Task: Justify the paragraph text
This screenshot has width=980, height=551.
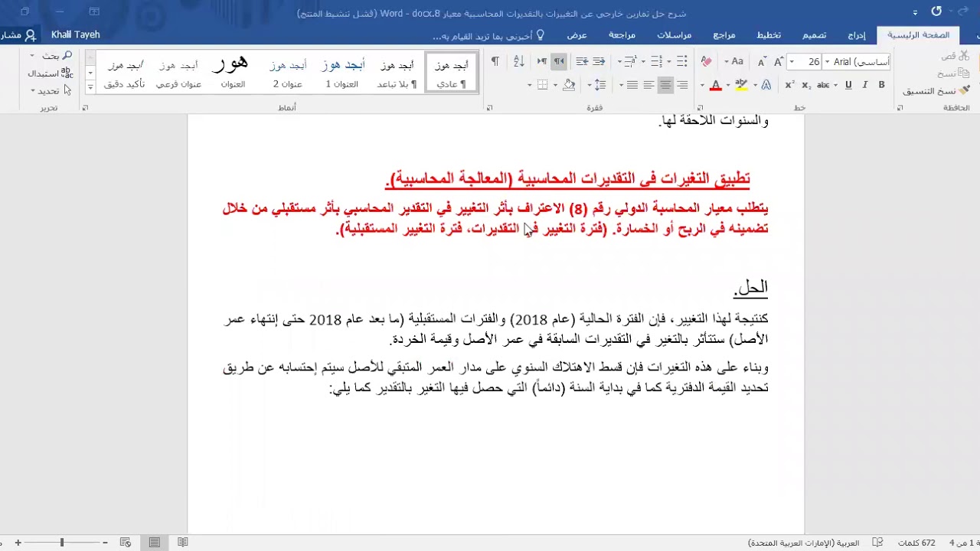Action: coord(632,85)
